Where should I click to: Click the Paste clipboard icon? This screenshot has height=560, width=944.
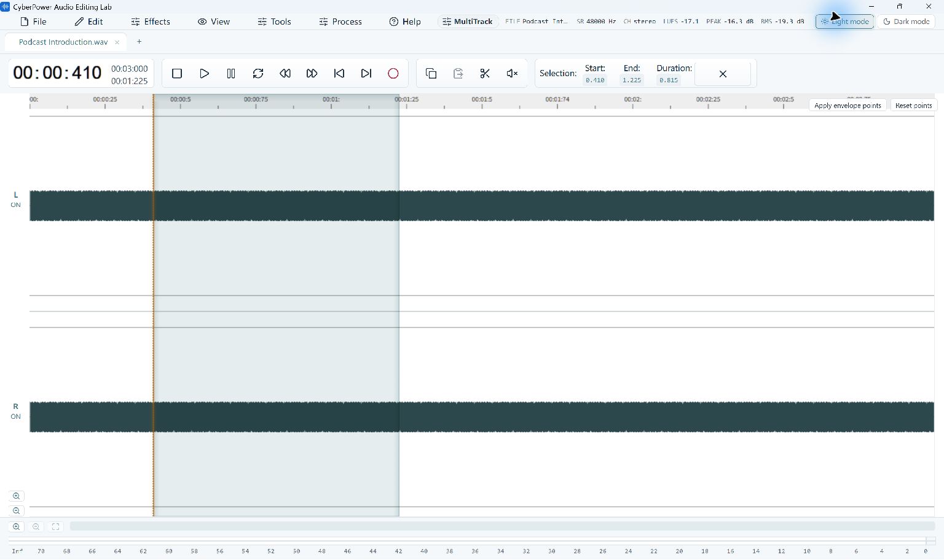coord(458,74)
